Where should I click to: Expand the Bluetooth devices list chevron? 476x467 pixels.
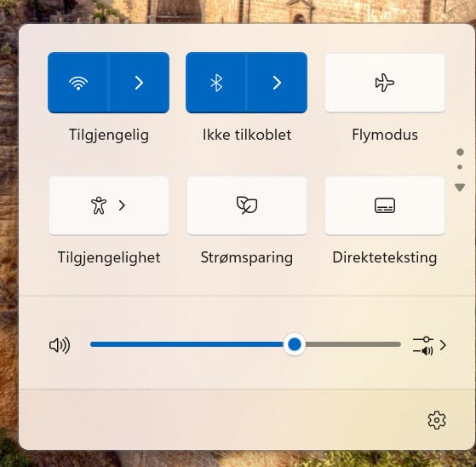[277, 83]
